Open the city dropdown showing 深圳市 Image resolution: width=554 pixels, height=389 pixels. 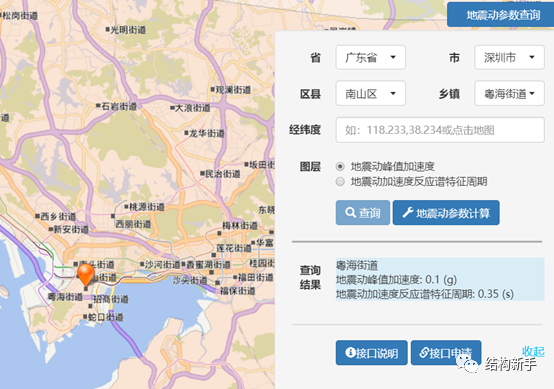pos(509,57)
